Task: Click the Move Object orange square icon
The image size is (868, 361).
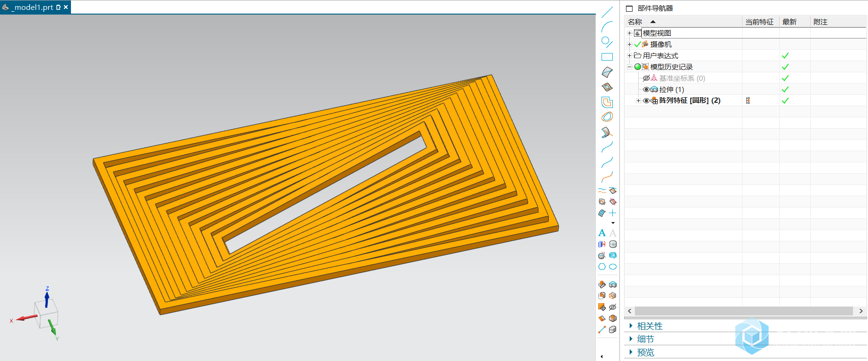Action: point(602,307)
